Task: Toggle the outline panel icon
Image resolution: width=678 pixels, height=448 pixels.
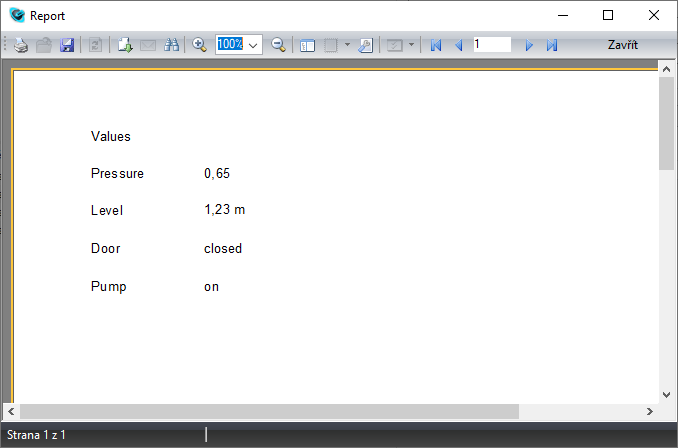Action: coord(307,45)
